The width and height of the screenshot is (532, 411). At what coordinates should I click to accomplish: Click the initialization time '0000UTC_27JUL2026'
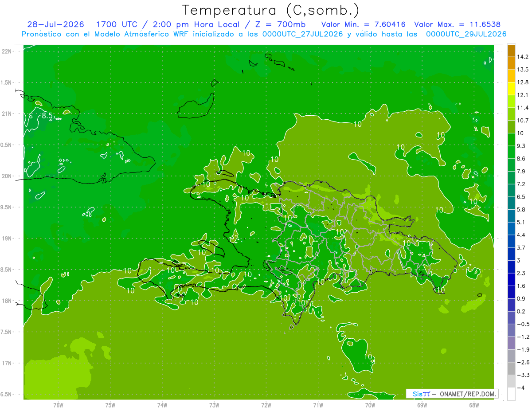(303, 34)
